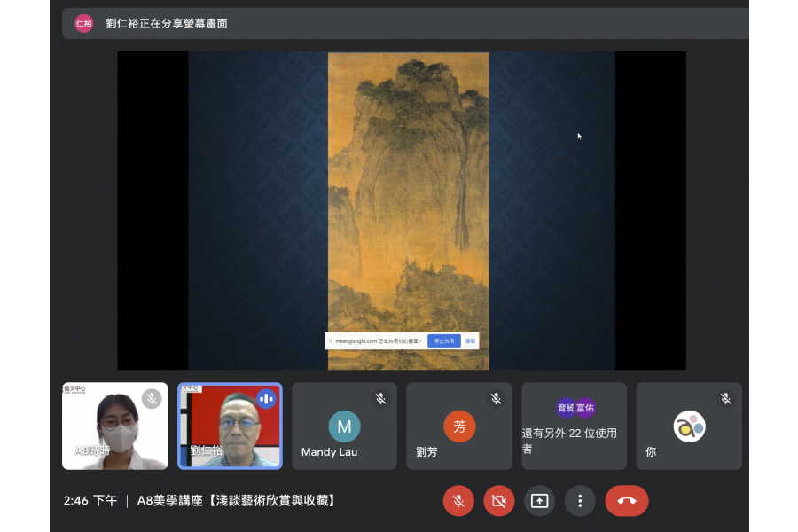The height and width of the screenshot is (532, 798).
Task: Click the 富佑 purple avatar badge
Action: (x=585, y=408)
